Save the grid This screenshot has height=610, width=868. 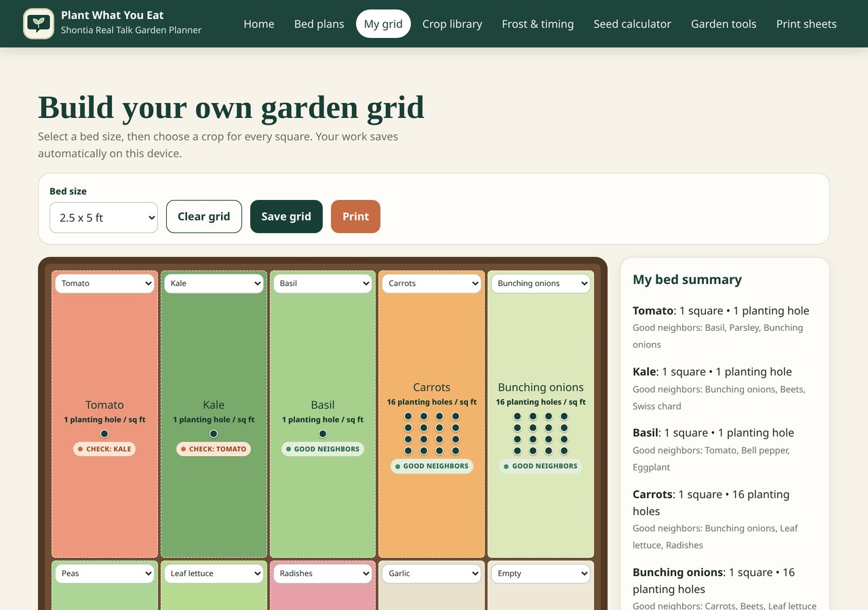point(286,217)
